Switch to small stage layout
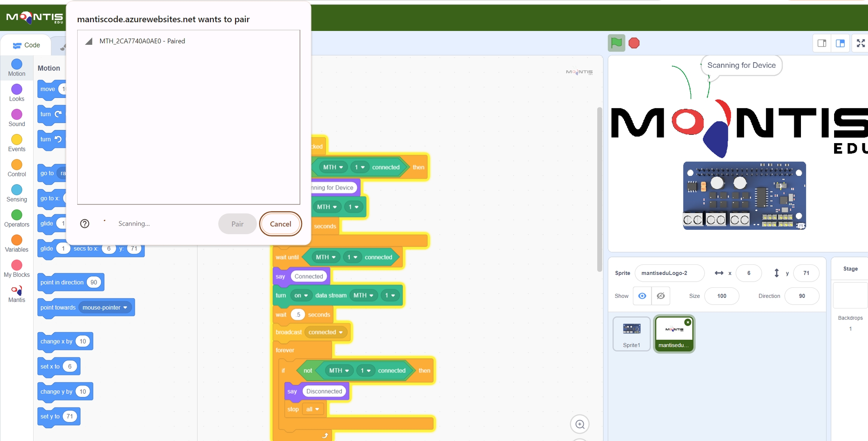 click(822, 43)
